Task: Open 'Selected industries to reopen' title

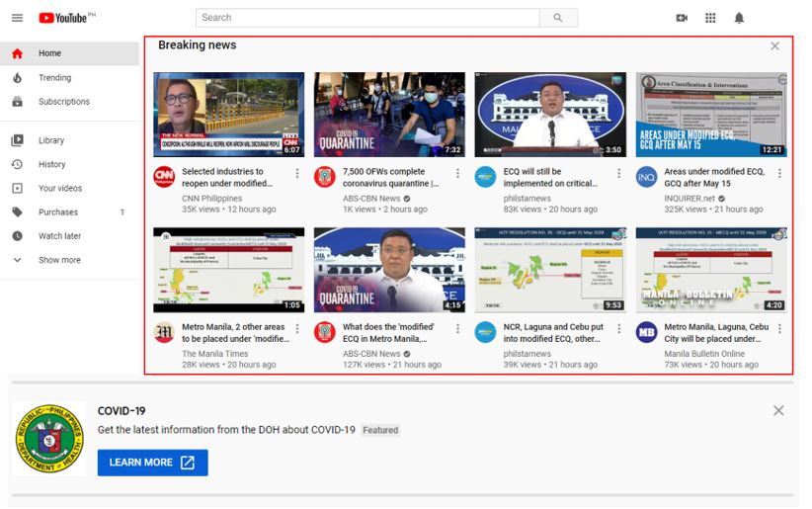Action: [x=227, y=177]
